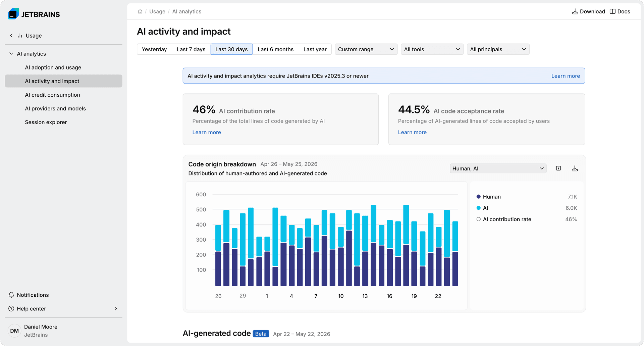This screenshot has height=346, width=644.
Task: Open the home breadcrumb icon
Action: (x=140, y=11)
